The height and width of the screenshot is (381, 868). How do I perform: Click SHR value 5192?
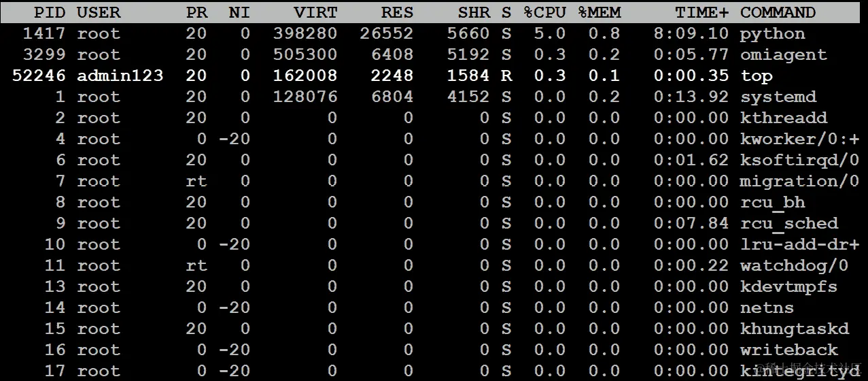point(468,55)
